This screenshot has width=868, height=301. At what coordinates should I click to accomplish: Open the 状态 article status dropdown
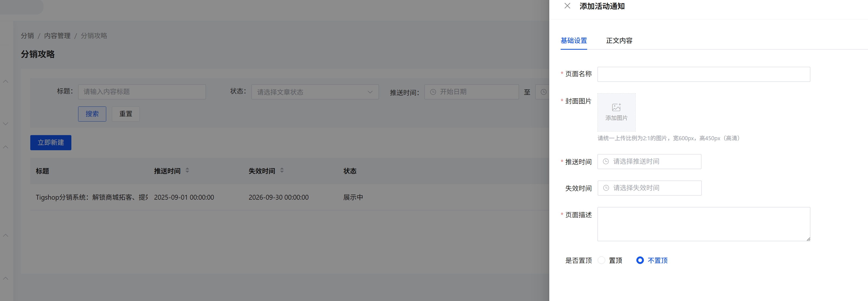click(315, 92)
